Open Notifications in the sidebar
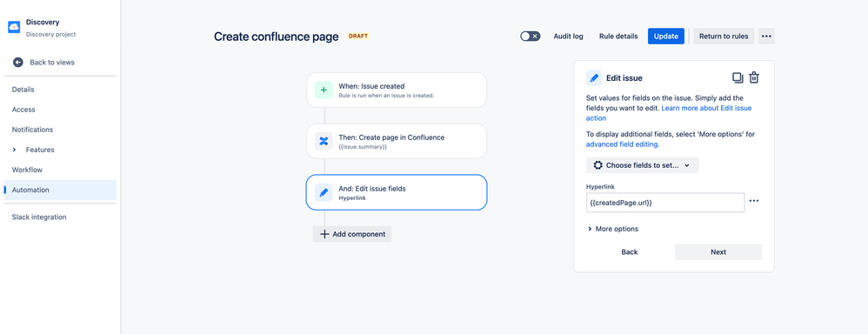The height and width of the screenshot is (334, 868). click(60, 130)
